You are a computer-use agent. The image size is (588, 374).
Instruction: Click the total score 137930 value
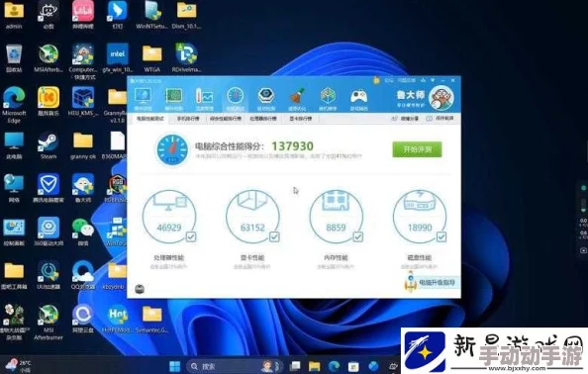(292, 146)
